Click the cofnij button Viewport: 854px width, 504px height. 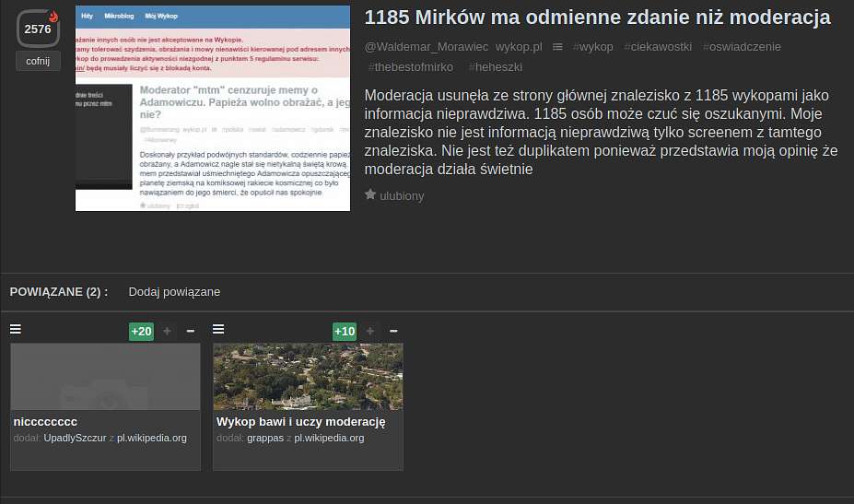(38, 61)
